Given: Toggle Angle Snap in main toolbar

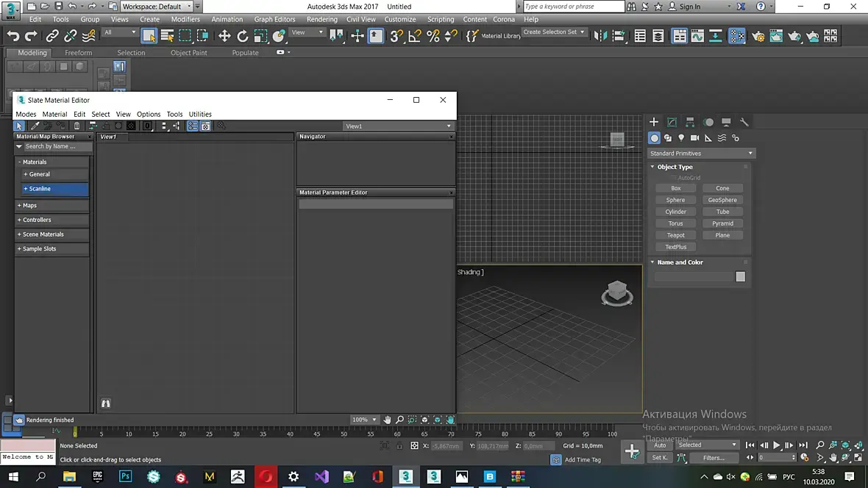Looking at the screenshot, I should 415,35.
